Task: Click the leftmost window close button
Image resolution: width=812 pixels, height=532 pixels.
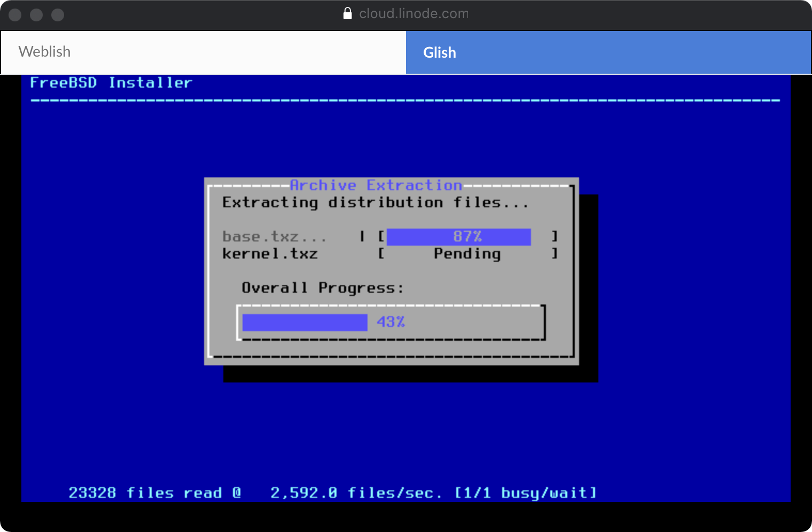Action: coord(15,15)
